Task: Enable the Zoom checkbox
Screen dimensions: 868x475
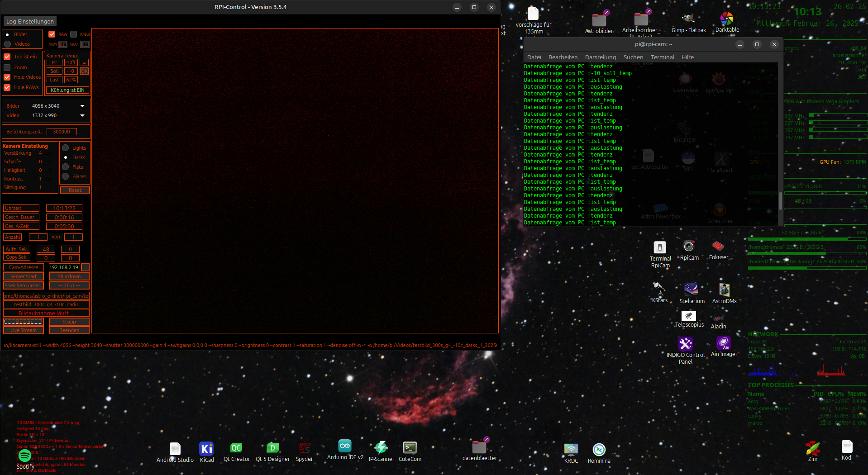Action: 7,68
